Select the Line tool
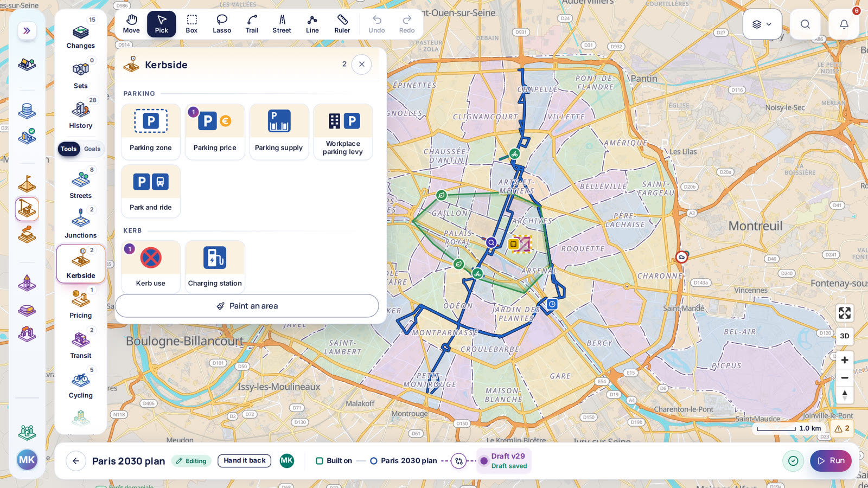The image size is (868, 488). point(312,24)
